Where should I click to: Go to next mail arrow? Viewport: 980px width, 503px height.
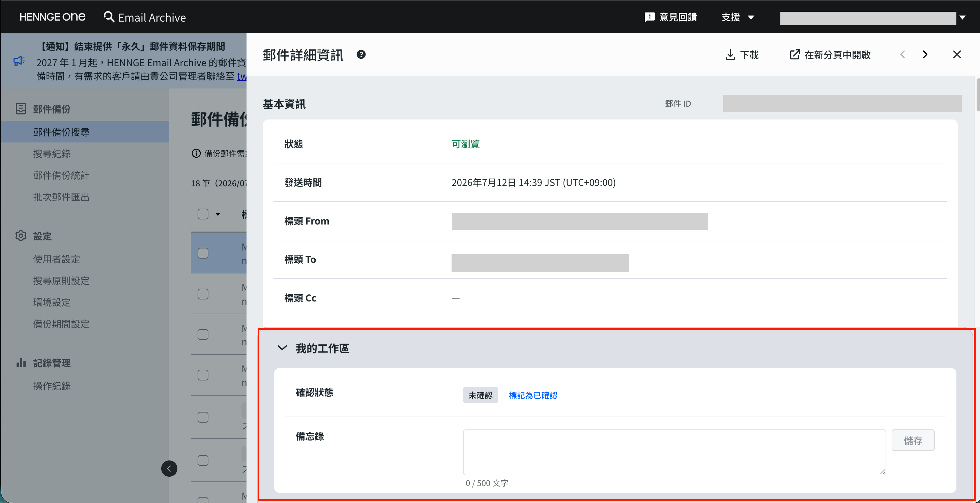[x=925, y=54]
